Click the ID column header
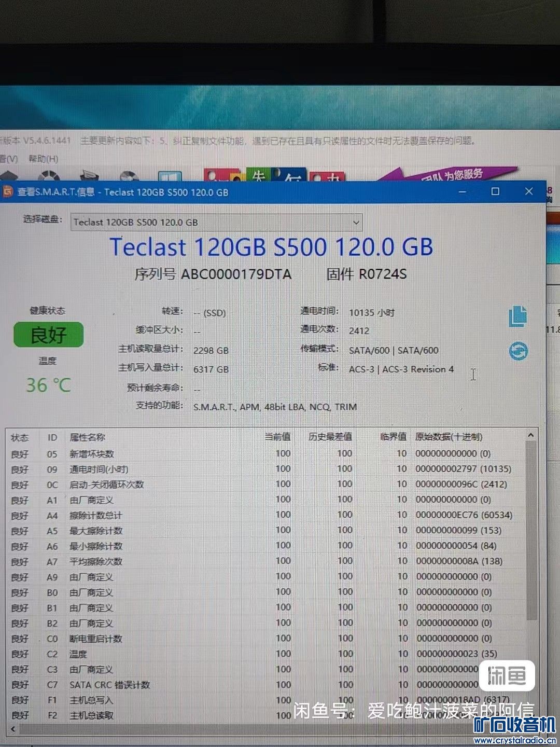 [x=52, y=437]
